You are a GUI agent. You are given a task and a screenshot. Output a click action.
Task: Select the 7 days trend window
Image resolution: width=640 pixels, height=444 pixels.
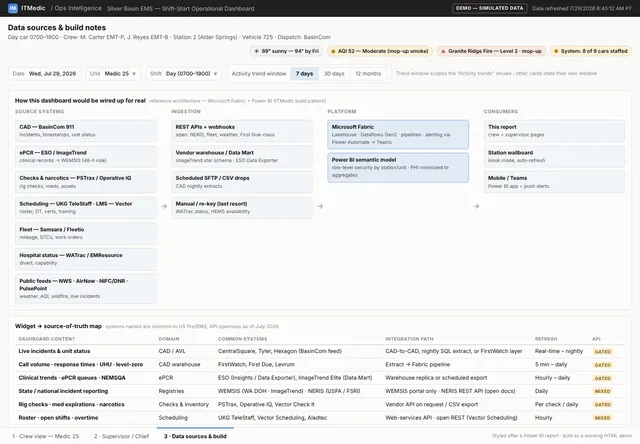point(304,74)
